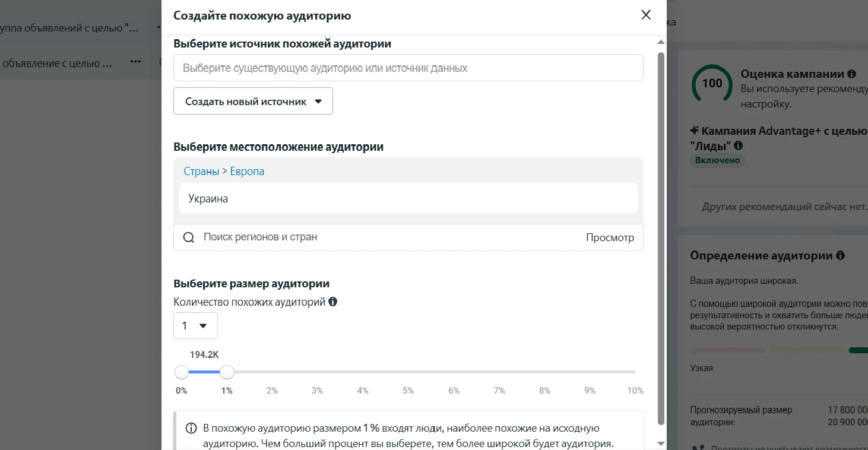Open the ellipsis menu beside "объявление с целью"
Image resolution: width=868 pixels, height=450 pixels.
click(x=135, y=62)
